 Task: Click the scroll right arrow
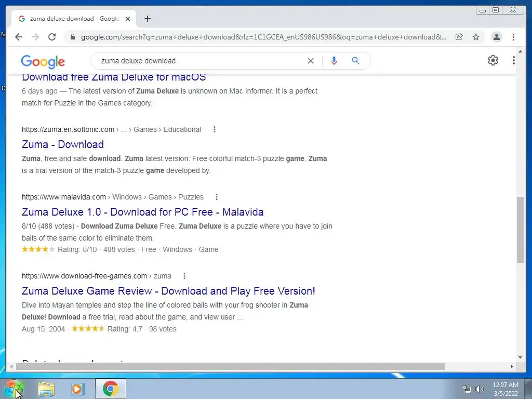[512, 366]
